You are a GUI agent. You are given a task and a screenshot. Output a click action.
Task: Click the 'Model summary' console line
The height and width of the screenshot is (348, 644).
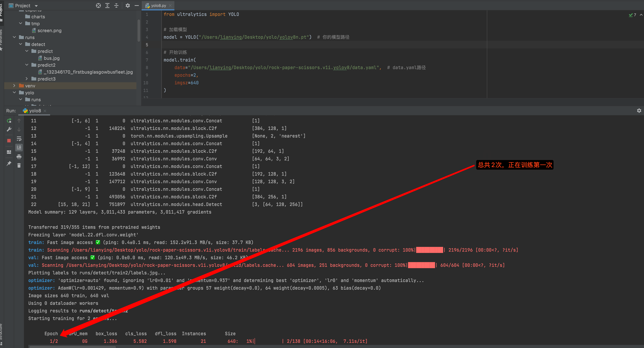[120, 212]
